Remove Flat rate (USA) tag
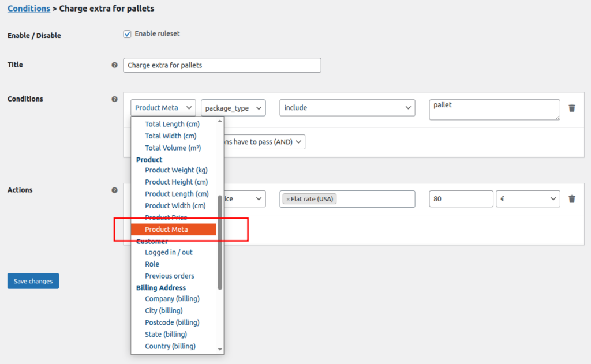Image resolution: width=591 pixels, height=364 pixels. pos(288,200)
